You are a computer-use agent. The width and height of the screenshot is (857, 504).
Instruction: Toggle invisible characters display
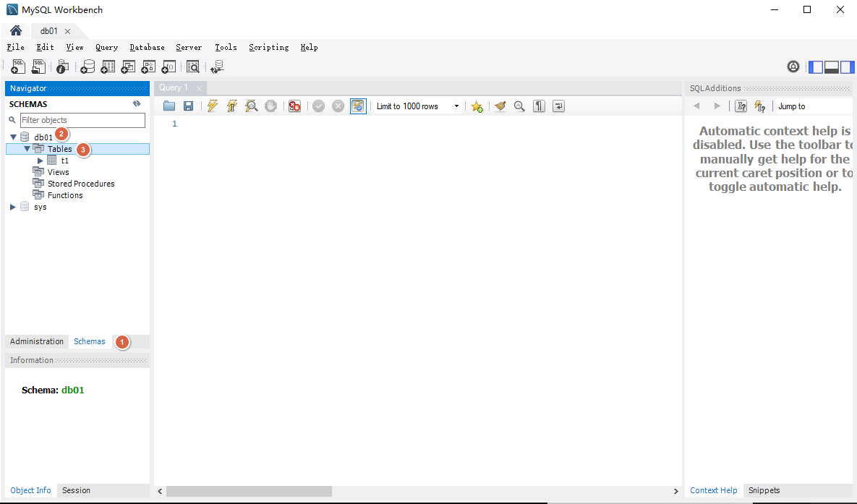[539, 106]
